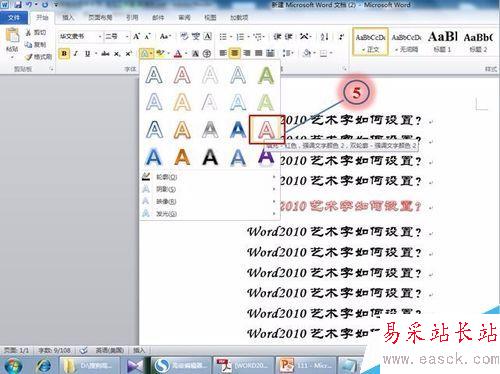Choose the solid black text effect in bottom row
Viewport: 500px width, 374px height.
[x=210, y=157]
